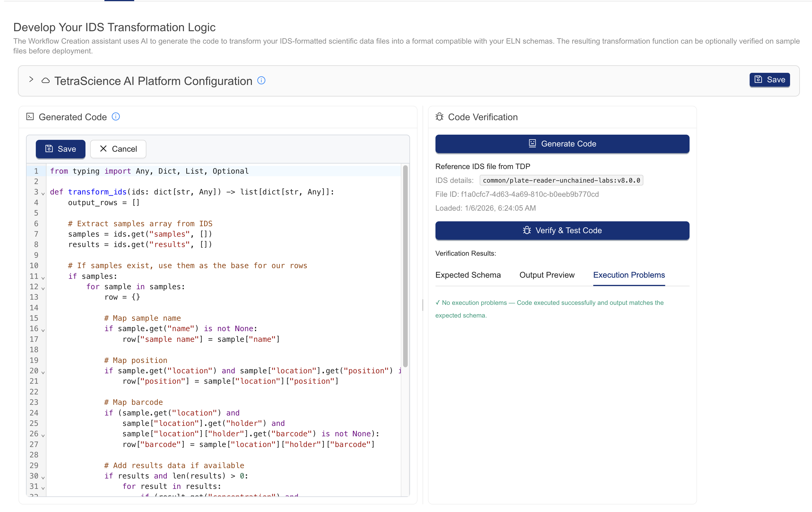Viewport: 812px width, 512px height.
Task: Fold the 'for sample' loop at line 12
Action: click(43, 288)
